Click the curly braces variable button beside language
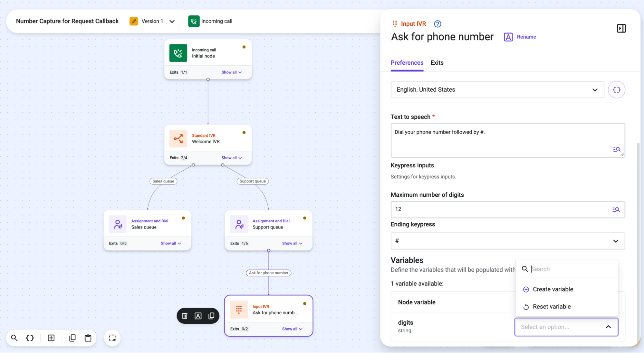The height and width of the screenshot is (353, 644). click(617, 90)
